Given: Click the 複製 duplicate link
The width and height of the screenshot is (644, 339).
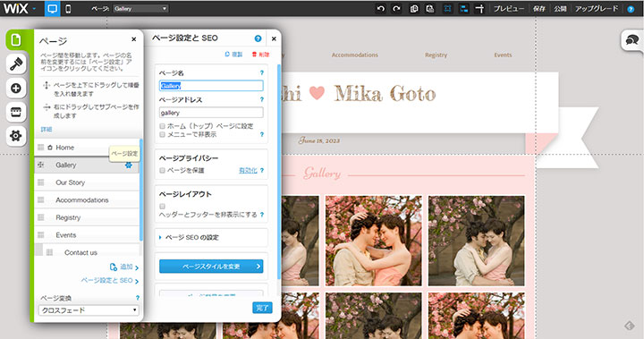Looking at the screenshot, I should click(x=233, y=55).
